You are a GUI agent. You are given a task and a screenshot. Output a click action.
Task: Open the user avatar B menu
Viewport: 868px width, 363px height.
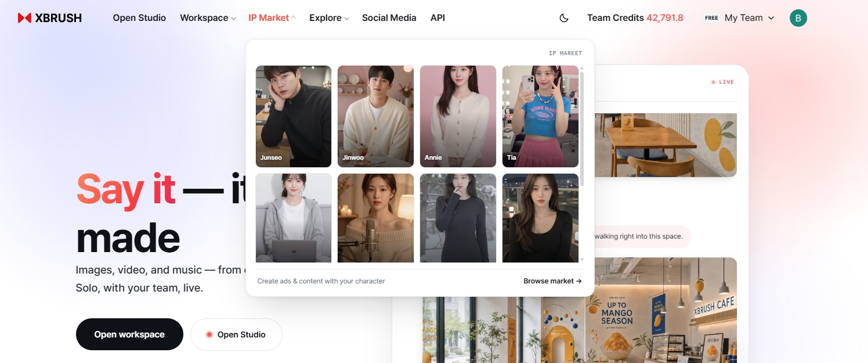point(798,18)
